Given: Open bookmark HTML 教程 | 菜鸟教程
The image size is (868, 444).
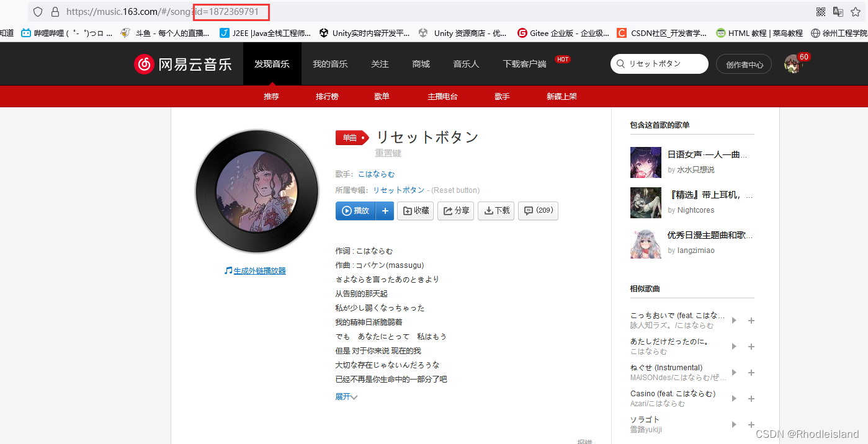Looking at the screenshot, I should pos(759,33).
